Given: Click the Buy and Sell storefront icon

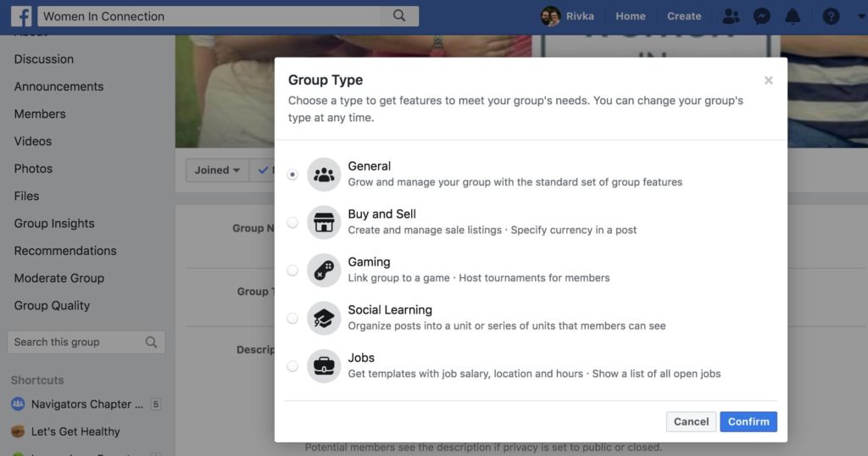Looking at the screenshot, I should click(x=324, y=222).
